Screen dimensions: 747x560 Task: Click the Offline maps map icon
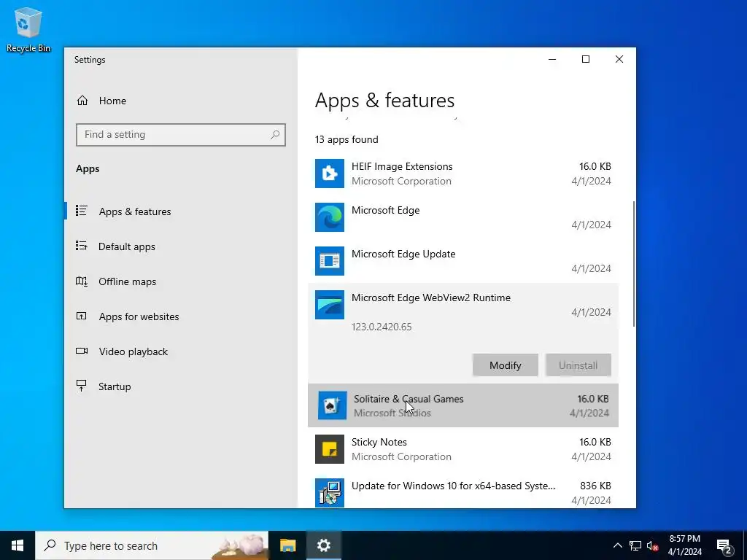[82, 281]
